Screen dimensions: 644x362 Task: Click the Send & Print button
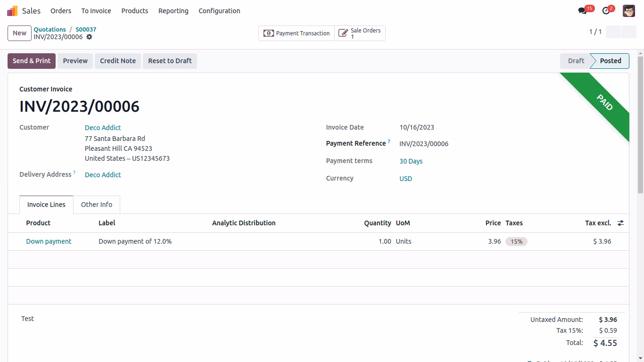coord(32,61)
